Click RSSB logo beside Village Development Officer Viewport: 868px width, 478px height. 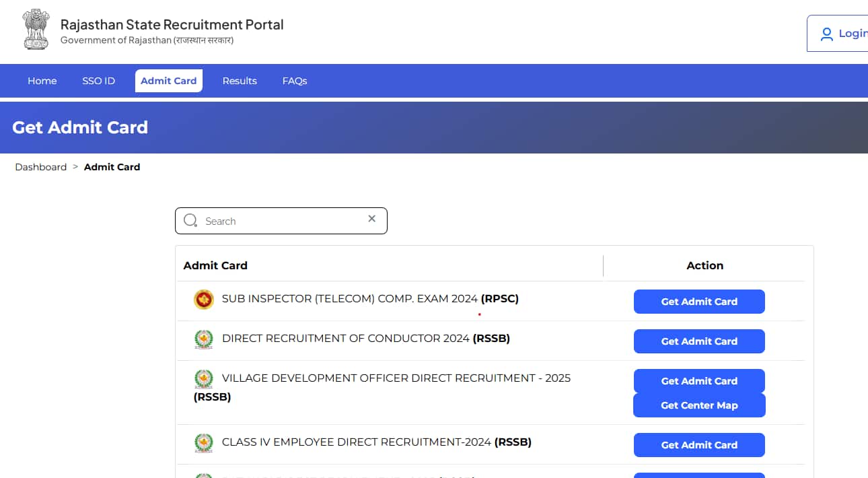[203, 379]
